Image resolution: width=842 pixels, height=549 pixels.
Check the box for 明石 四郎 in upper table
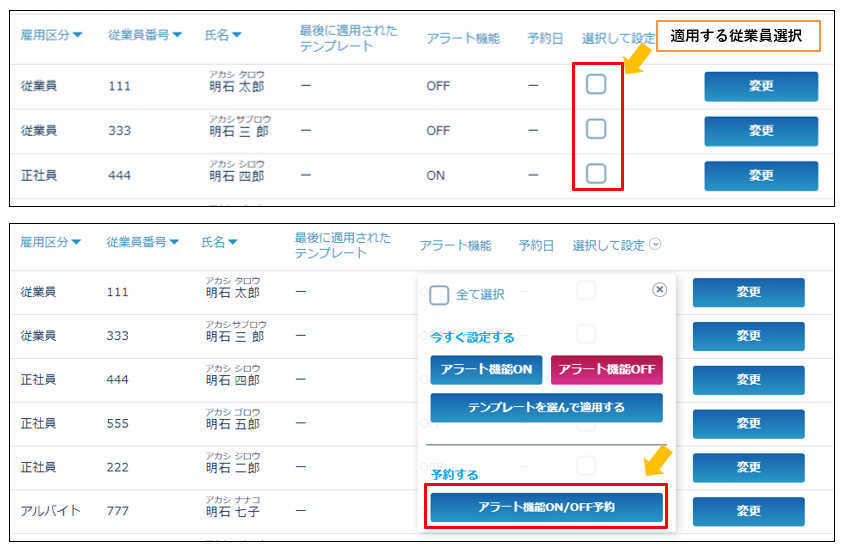[596, 174]
